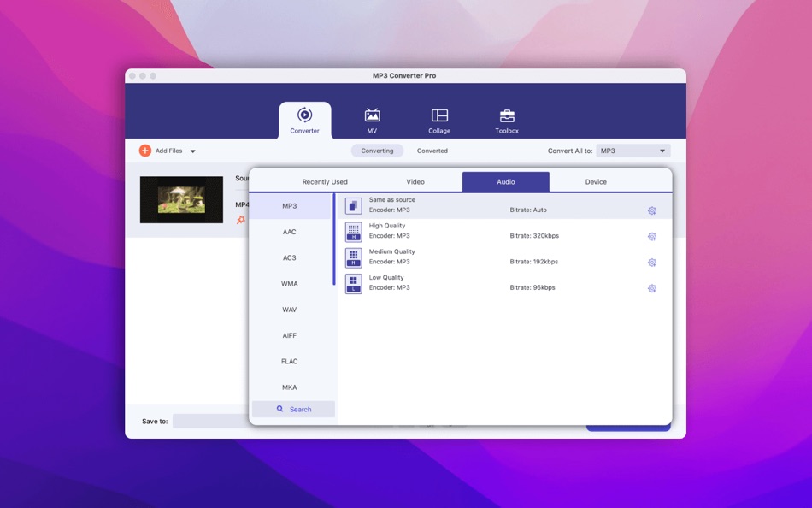The image size is (812, 508).
Task: Select the Converter mode icon
Action: [x=304, y=116]
